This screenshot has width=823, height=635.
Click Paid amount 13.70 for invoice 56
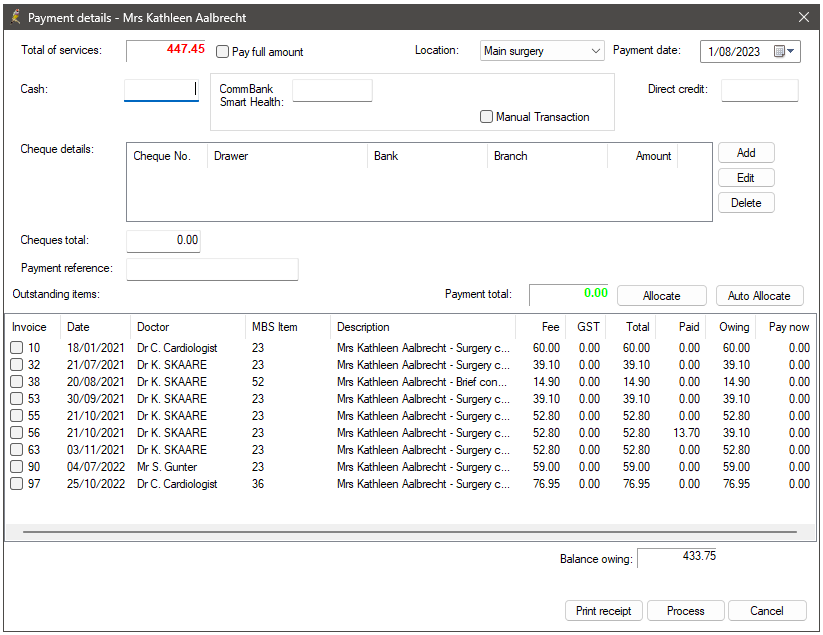[687, 433]
